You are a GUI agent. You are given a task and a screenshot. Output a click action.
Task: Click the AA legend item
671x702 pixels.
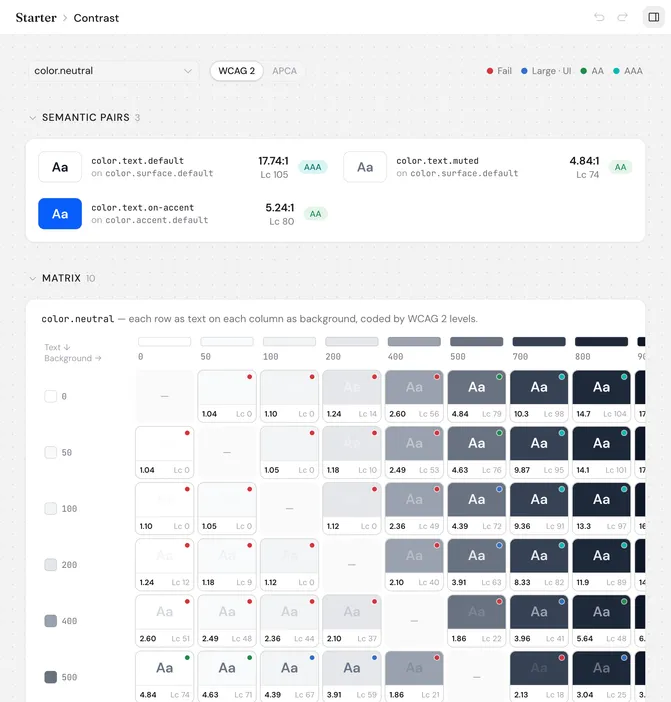592,71
